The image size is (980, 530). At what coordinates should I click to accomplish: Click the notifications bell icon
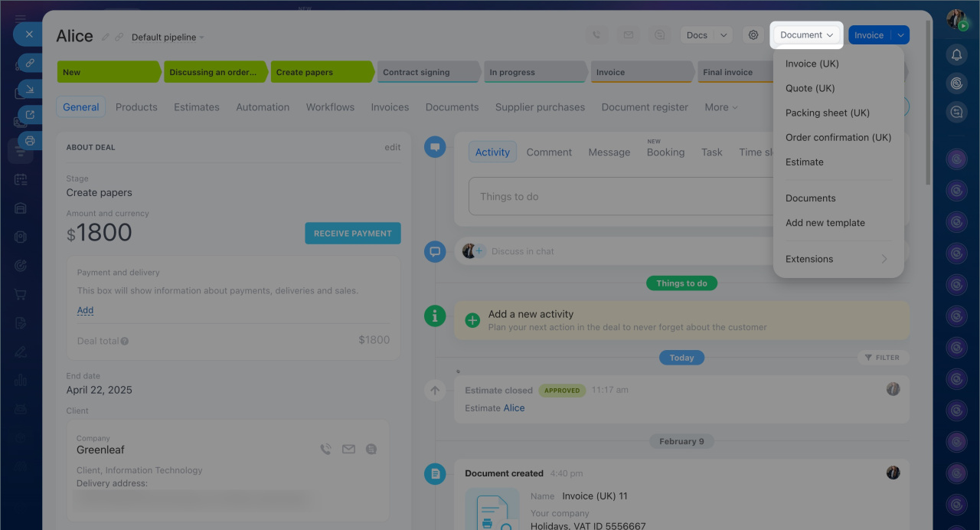pyautogui.click(x=956, y=54)
